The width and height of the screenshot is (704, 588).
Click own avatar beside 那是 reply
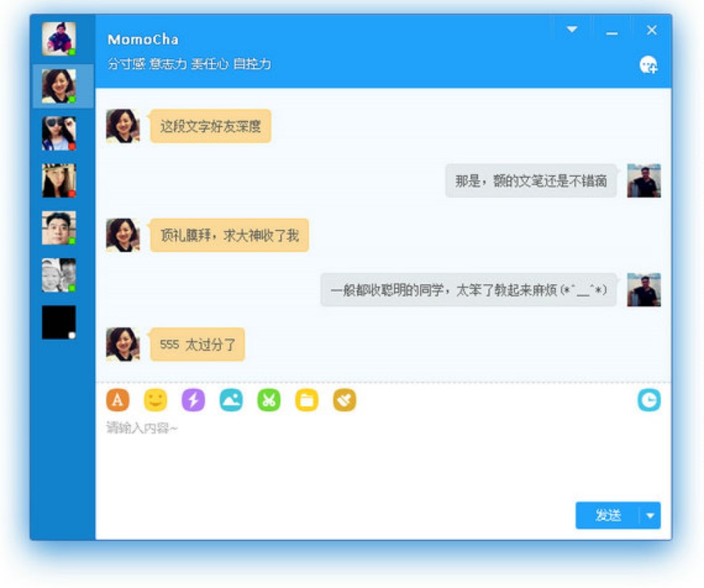644,181
